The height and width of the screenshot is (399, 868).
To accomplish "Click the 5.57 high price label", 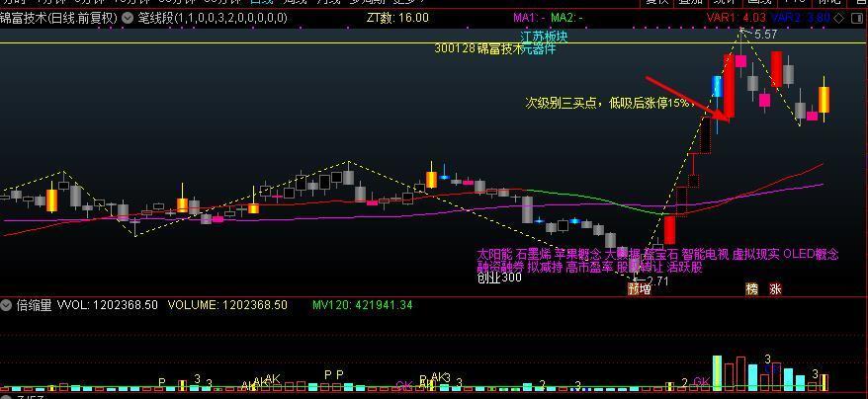I will point(765,35).
